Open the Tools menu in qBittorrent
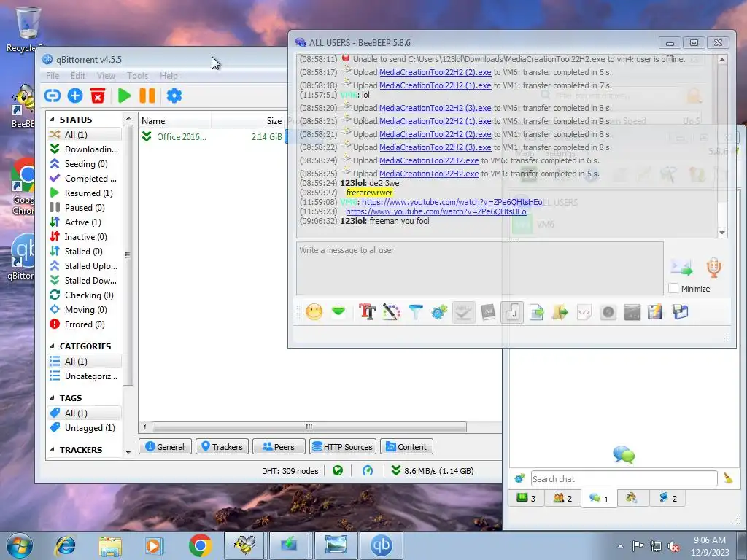This screenshot has height=560, width=747. [138, 75]
